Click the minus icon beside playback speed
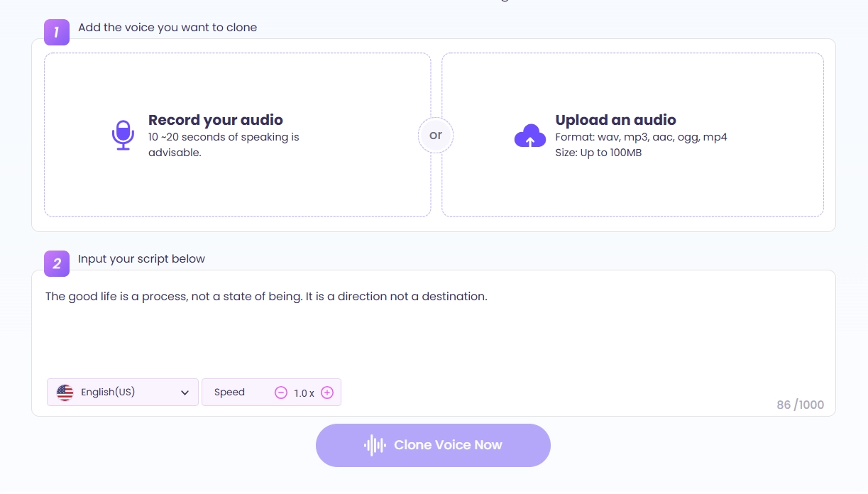Screen dimensions: 868x494 (281, 392)
